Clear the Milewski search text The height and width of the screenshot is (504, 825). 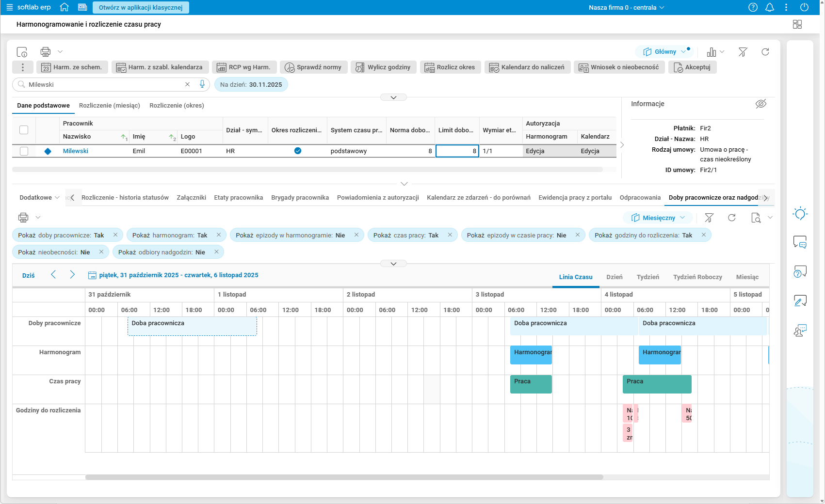pos(187,84)
